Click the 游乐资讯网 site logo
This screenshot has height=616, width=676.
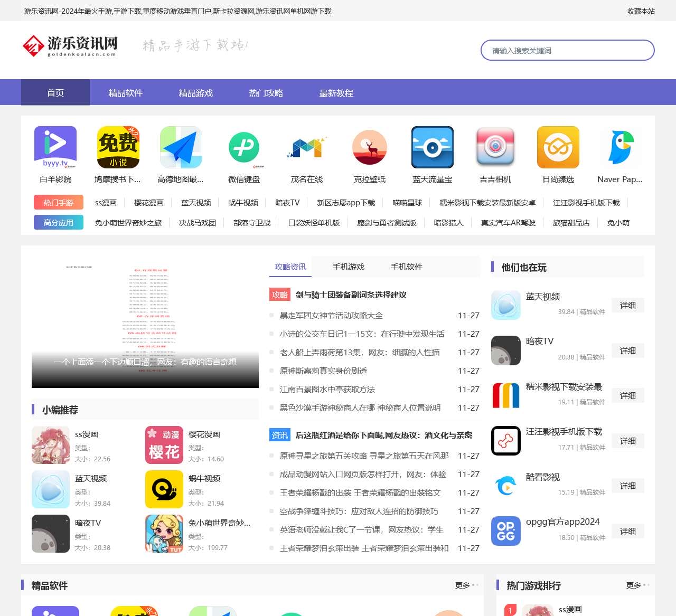(x=70, y=46)
